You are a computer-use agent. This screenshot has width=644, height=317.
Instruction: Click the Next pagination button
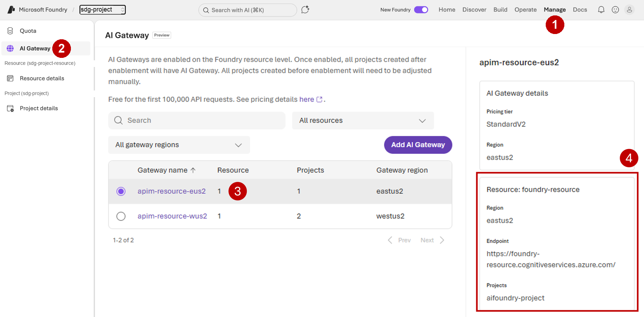(x=432, y=240)
